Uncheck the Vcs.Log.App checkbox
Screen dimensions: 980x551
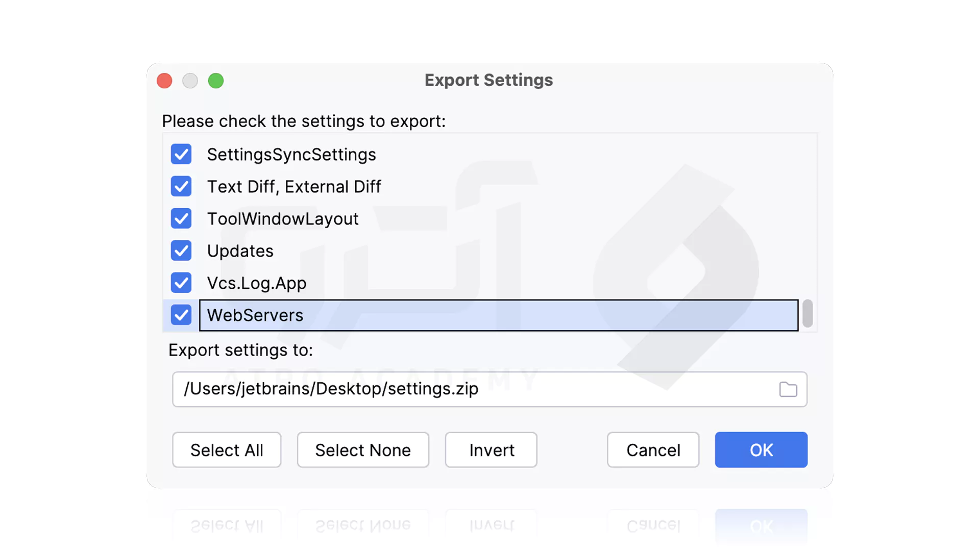click(x=181, y=283)
